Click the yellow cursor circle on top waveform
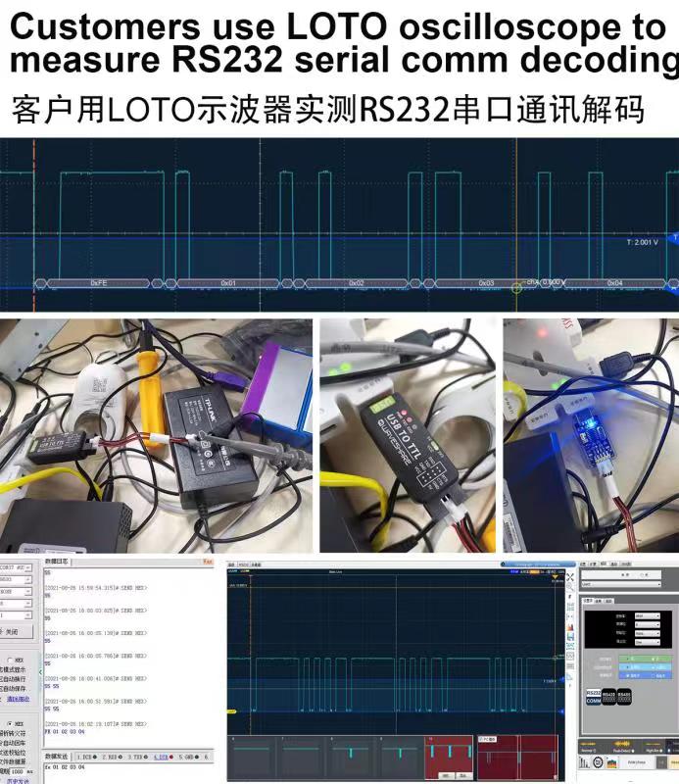 (x=516, y=288)
